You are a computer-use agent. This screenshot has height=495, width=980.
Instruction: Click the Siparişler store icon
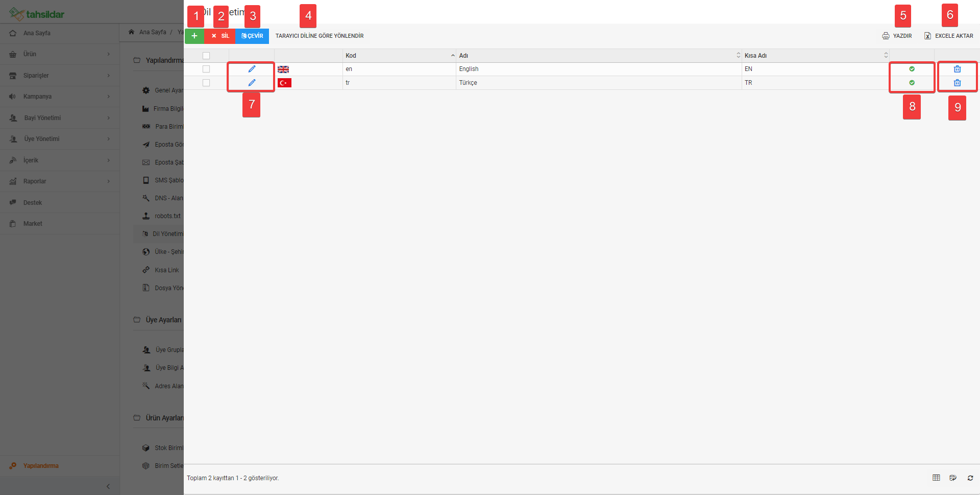(x=13, y=76)
